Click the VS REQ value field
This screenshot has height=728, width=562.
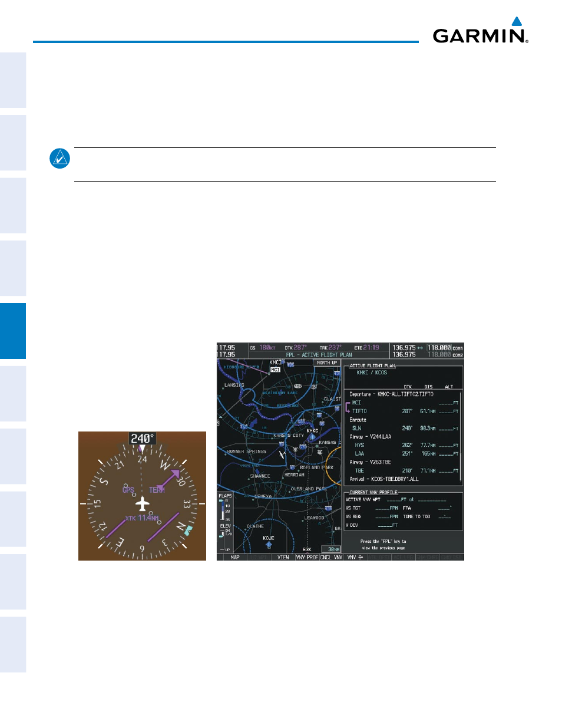(x=386, y=516)
